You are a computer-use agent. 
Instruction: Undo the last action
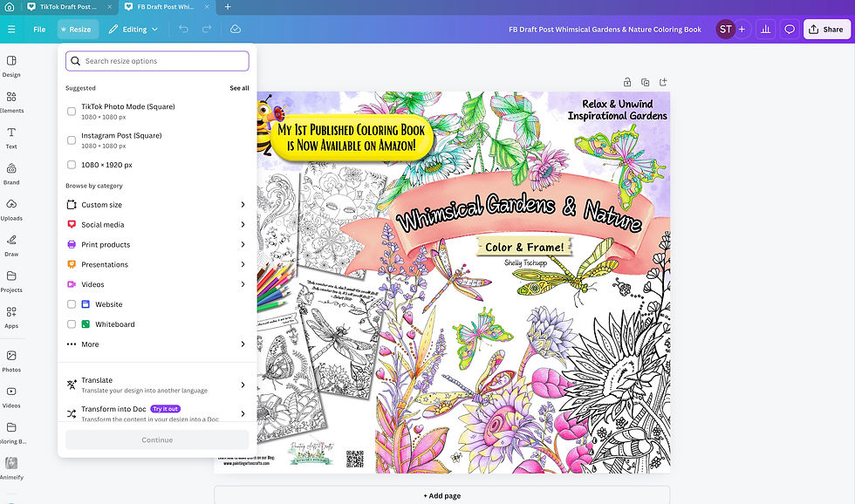(x=184, y=30)
